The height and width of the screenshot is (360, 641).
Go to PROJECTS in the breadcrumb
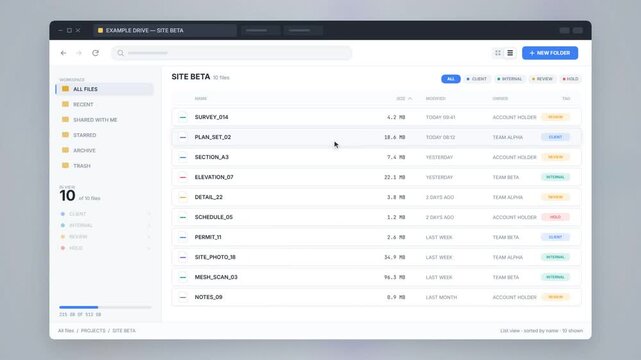[x=93, y=331]
